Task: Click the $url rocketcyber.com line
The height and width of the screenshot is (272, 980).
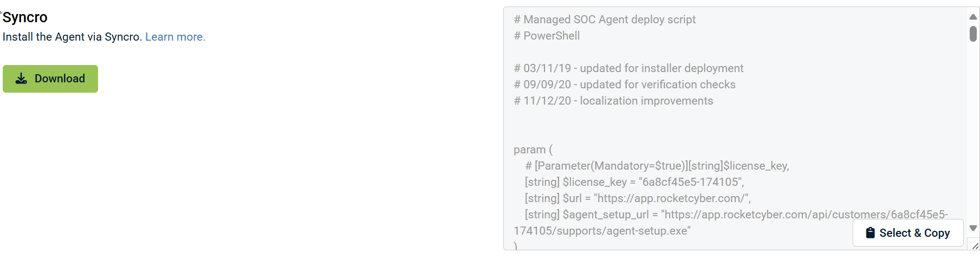Action: [x=638, y=198]
